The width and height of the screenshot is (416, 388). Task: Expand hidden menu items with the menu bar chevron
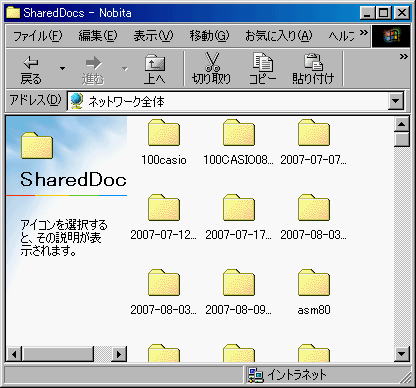click(364, 33)
